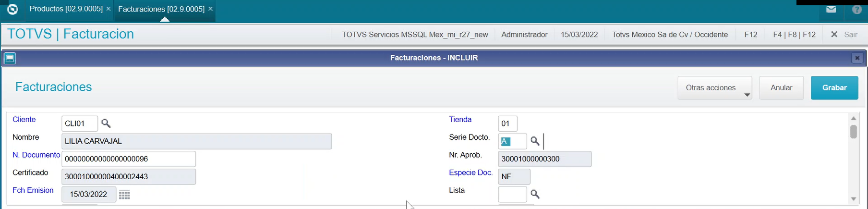
Task: Click the Anular button
Action: point(781,88)
